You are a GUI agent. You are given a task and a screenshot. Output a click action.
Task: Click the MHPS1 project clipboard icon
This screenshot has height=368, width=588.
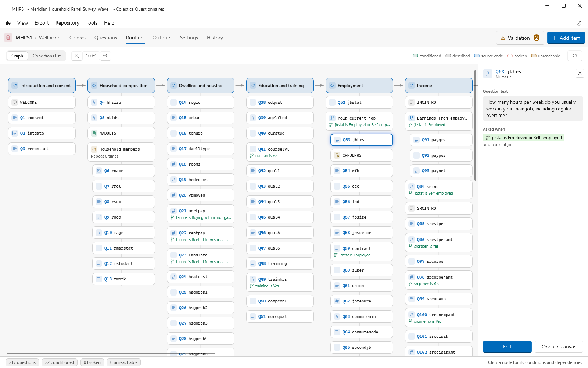pyautogui.click(x=8, y=38)
